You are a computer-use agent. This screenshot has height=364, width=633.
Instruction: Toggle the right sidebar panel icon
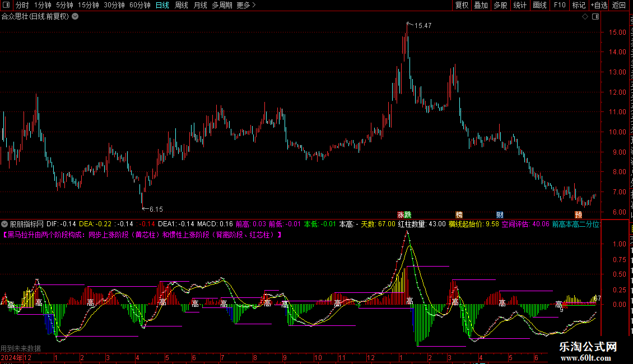595,17
